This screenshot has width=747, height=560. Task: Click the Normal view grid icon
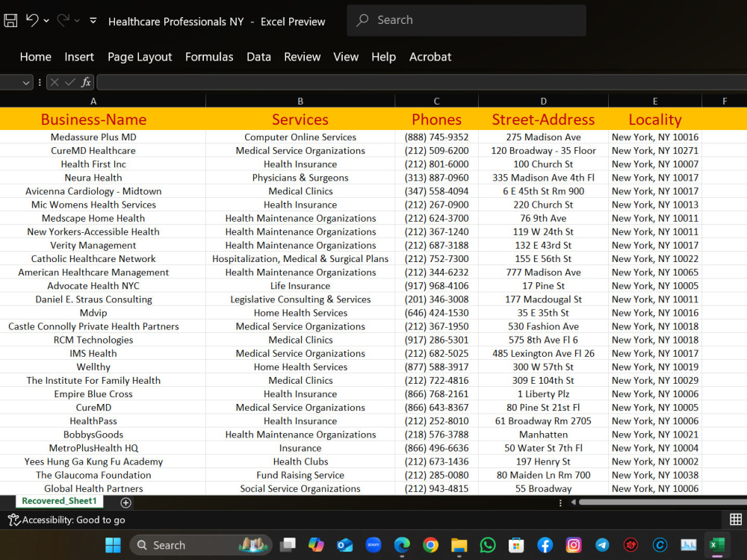[736, 519]
